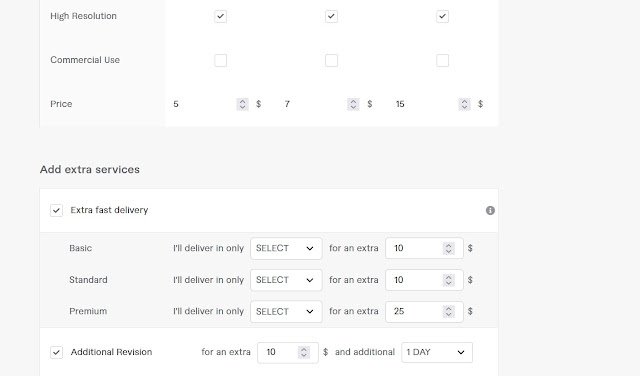The width and height of the screenshot is (640, 376).
Task: Enable Commercial Use for the third package
Action: pos(442,60)
